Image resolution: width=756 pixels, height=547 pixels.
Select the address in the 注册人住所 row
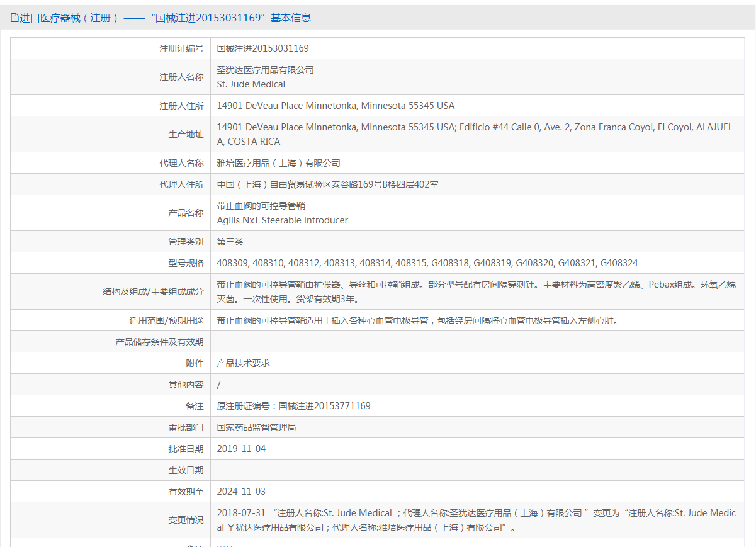point(336,106)
